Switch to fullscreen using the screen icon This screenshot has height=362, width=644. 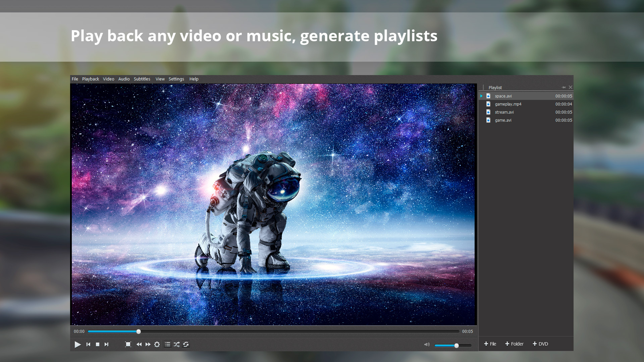tap(128, 344)
